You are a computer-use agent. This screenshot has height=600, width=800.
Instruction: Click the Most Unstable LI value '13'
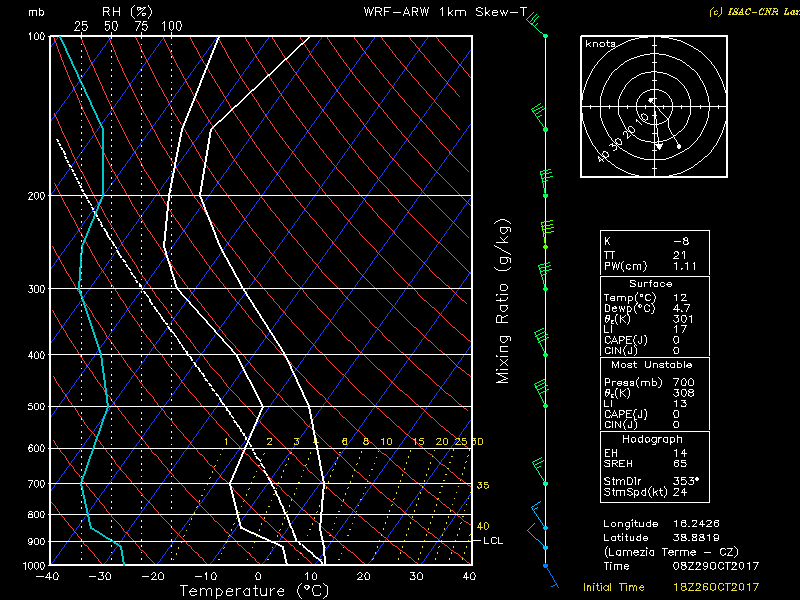point(680,404)
